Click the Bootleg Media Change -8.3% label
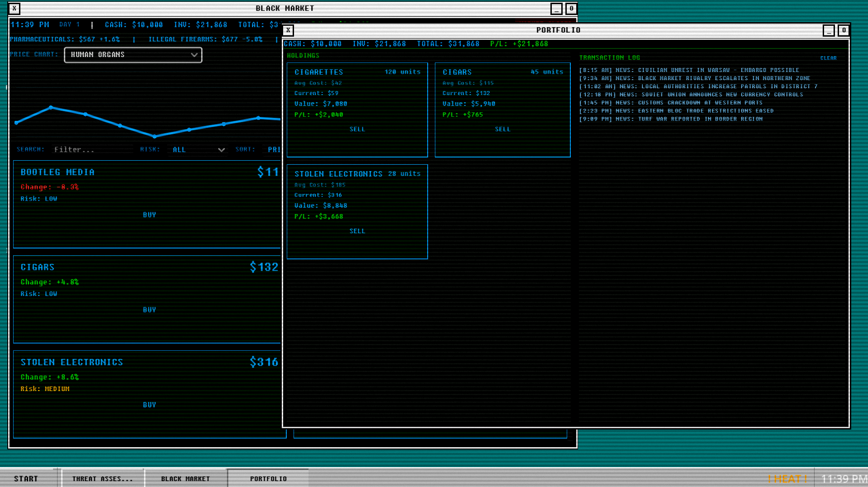868x487 pixels. (x=49, y=187)
